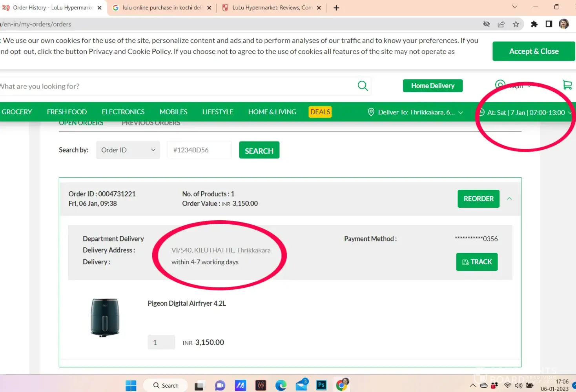
Task: Open the MOBILES category
Action: point(173,112)
